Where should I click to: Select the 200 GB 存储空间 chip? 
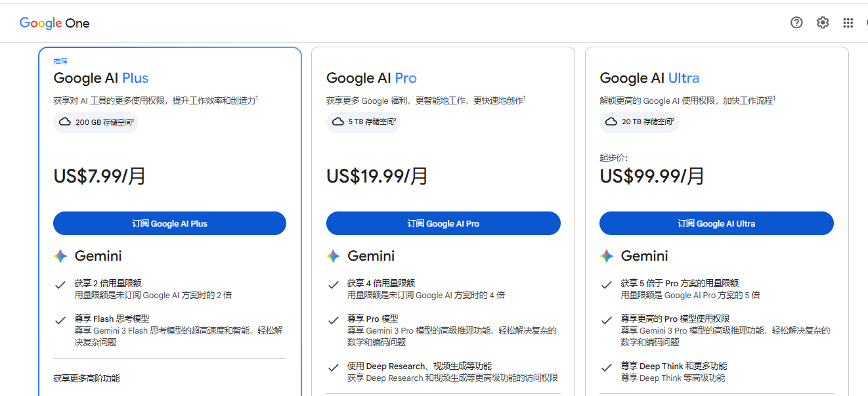(96, 122)
